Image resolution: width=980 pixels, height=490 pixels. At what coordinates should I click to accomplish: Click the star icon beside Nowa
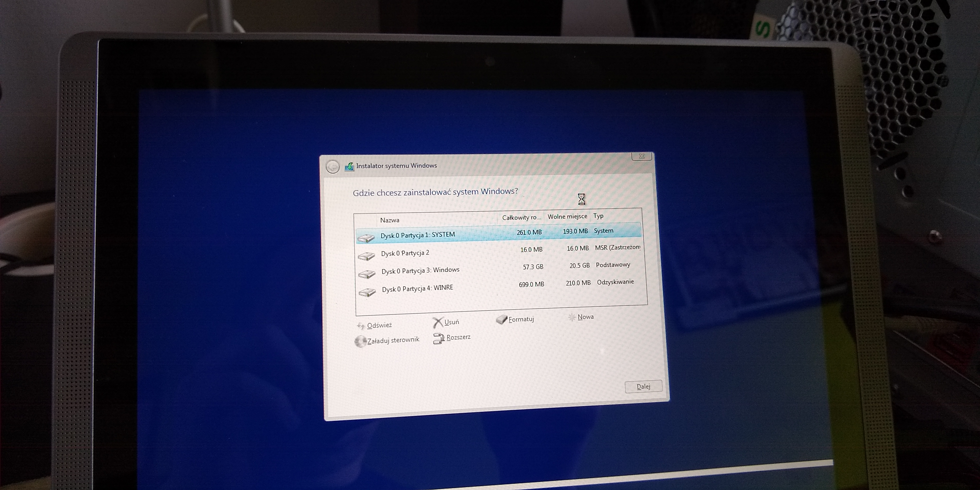(572, 317)
